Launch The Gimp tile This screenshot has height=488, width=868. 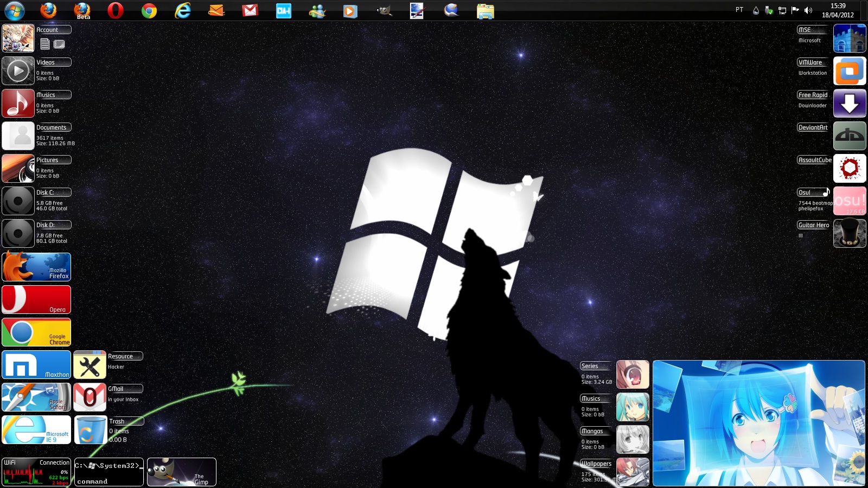(x=182, y=472)
